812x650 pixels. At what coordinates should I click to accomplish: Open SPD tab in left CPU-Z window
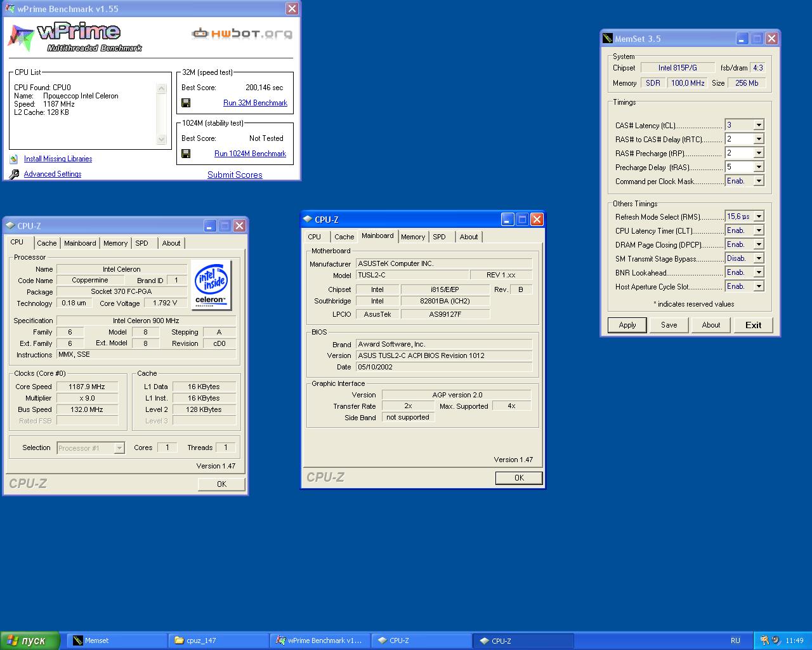(x=142, y=243)
